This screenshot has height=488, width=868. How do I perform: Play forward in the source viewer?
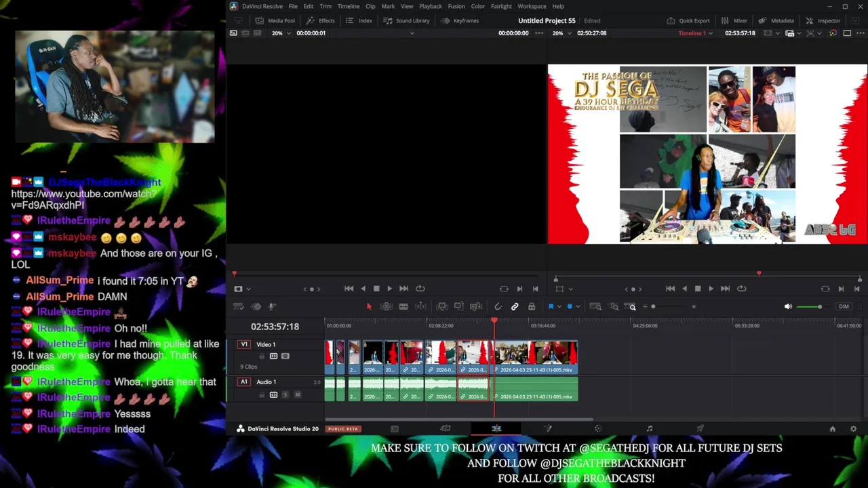click(389, 289)
